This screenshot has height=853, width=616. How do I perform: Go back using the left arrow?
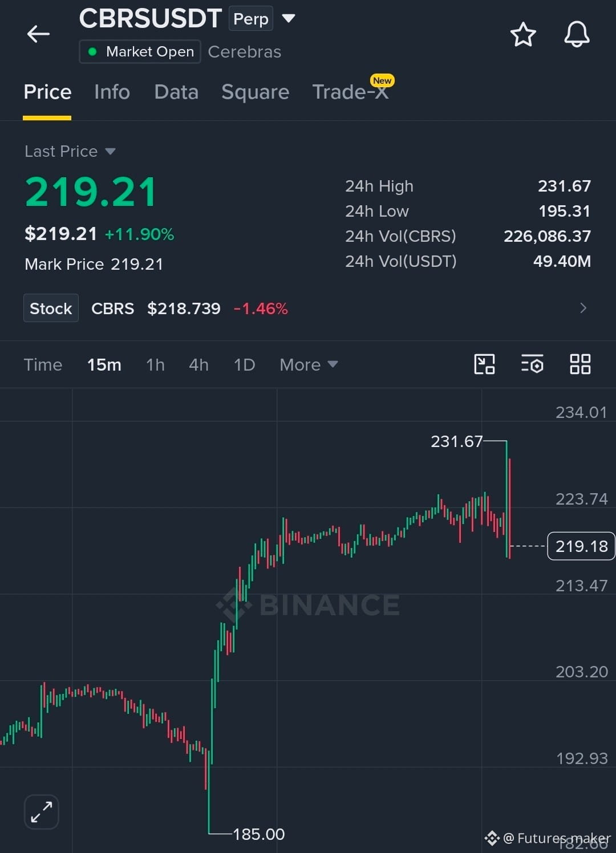pos(38,34)
